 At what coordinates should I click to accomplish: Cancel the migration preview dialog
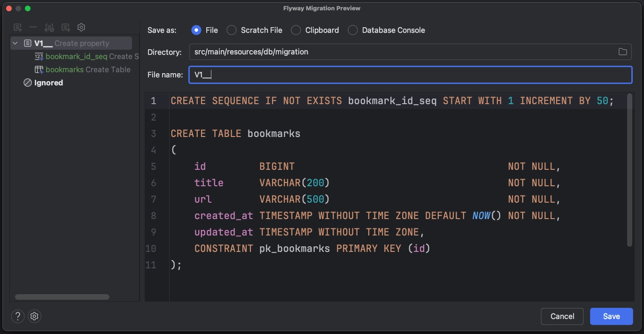[x=562, y=316]
